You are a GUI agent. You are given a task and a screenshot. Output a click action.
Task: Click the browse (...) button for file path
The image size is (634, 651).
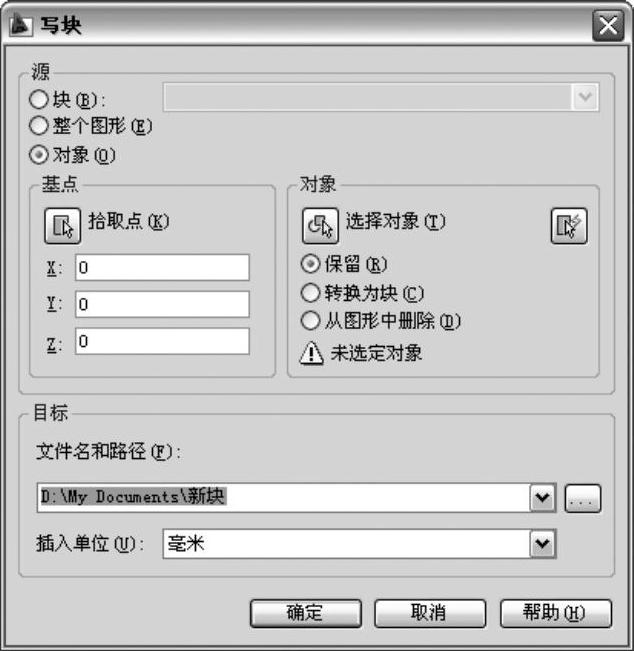583,498
